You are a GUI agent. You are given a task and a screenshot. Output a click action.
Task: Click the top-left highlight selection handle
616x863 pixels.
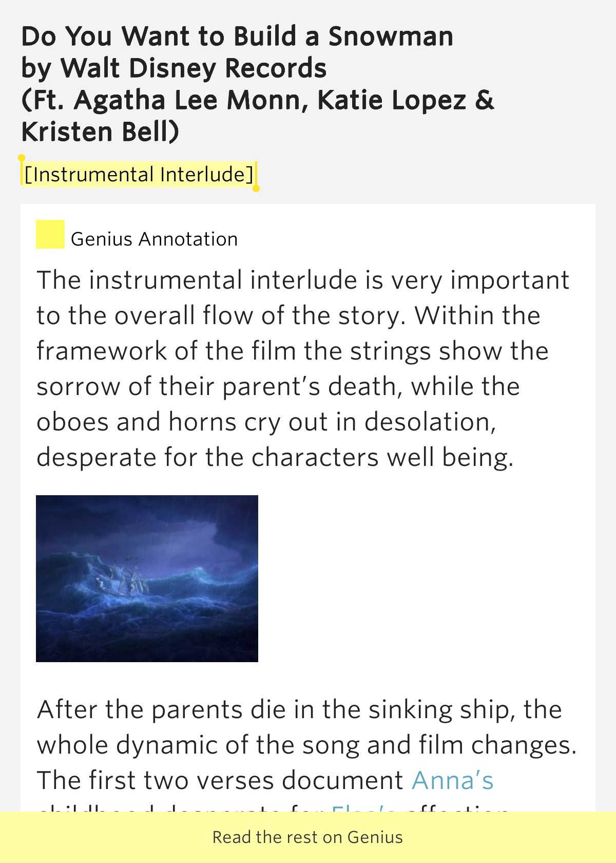pyautogui.click(x=22, y=158)
